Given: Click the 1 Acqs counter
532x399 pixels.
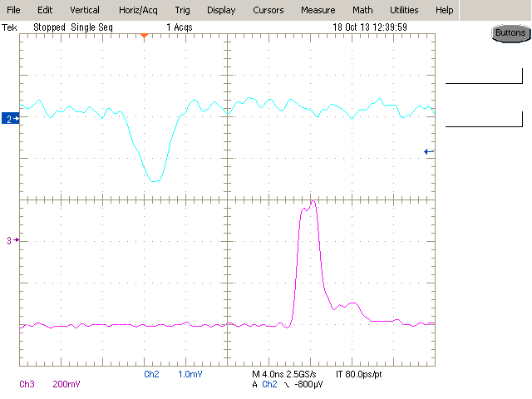Looking at the screenshot, I should click(x=180, y=27).
